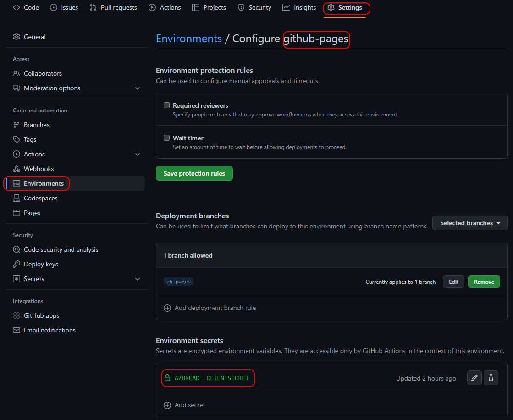
Task: Click the Add secret text
Action: [190, 405]
